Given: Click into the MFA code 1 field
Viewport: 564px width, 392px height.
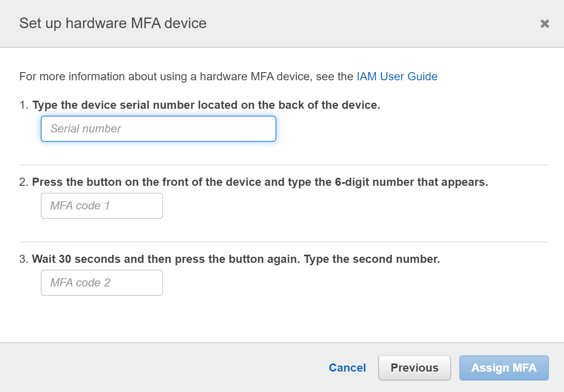Looking at the screenshot, I should (x=101, y=206).
